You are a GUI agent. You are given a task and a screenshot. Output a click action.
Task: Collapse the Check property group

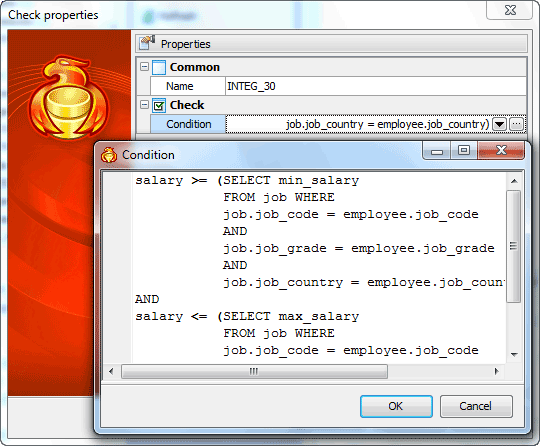(144, 104)
